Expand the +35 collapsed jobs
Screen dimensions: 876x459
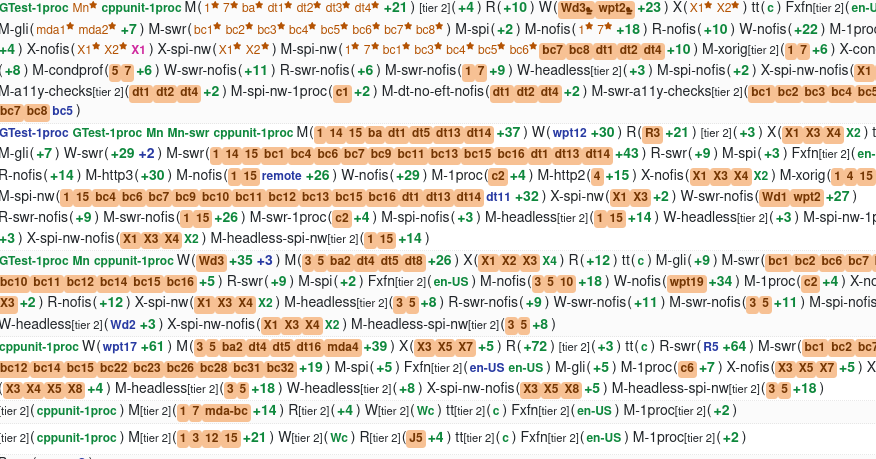click(x=241, y=261)
